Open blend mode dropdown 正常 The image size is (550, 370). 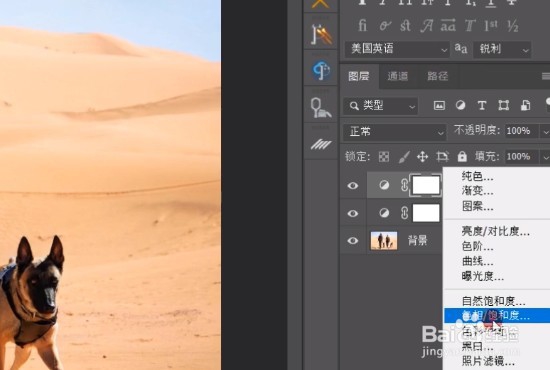(395, 132)
